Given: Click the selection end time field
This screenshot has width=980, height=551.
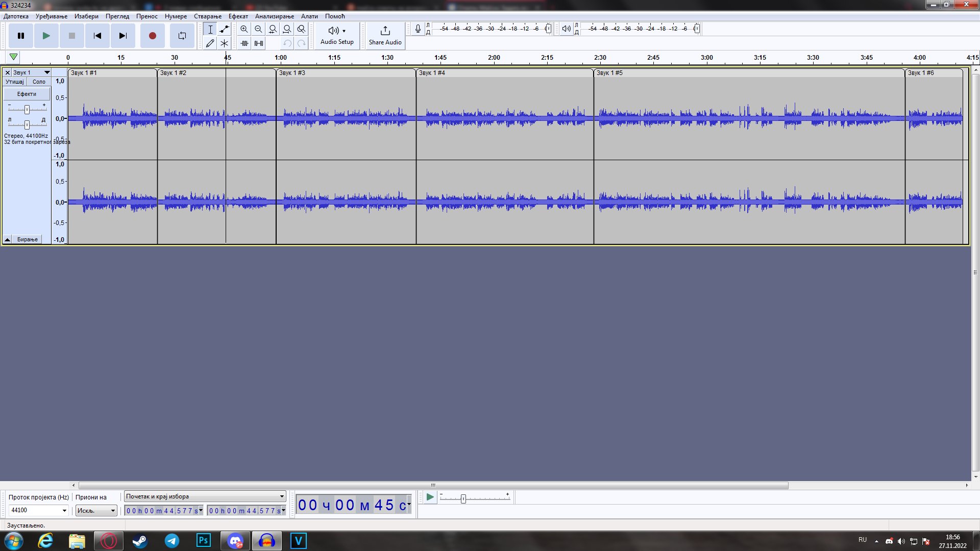Looking at the screenshot, I should [247, 510].
